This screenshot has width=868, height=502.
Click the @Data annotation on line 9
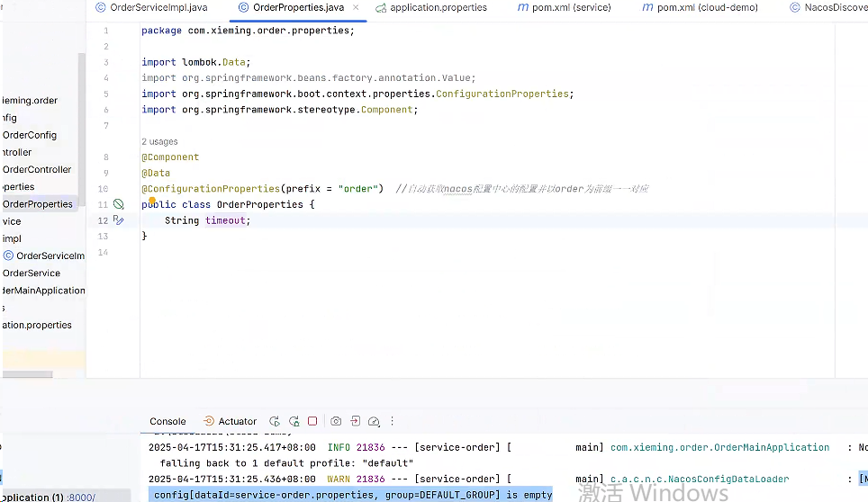(x=156, y=173)
